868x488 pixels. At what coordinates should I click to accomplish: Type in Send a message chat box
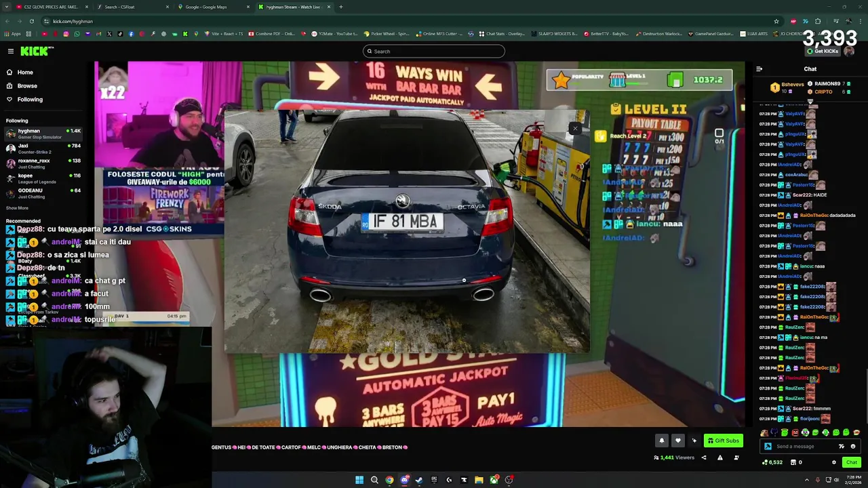pyautogui.click(x=804, y=446)
